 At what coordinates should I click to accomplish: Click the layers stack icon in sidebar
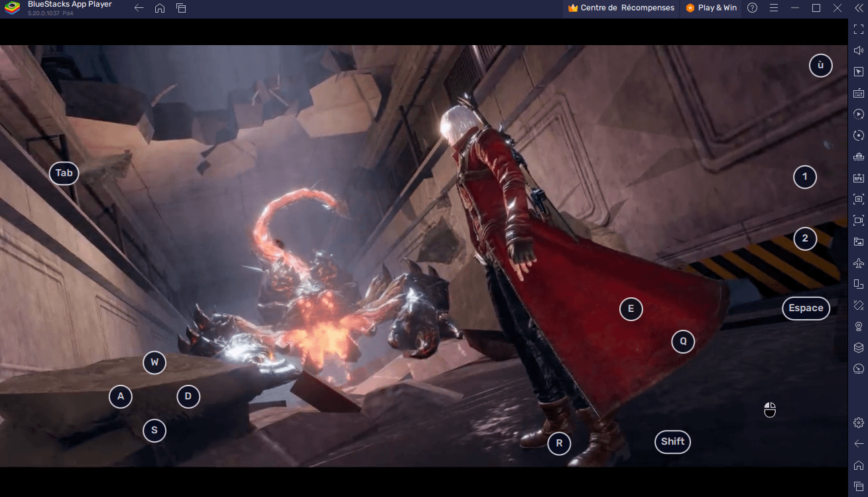[x=859, y=348]
